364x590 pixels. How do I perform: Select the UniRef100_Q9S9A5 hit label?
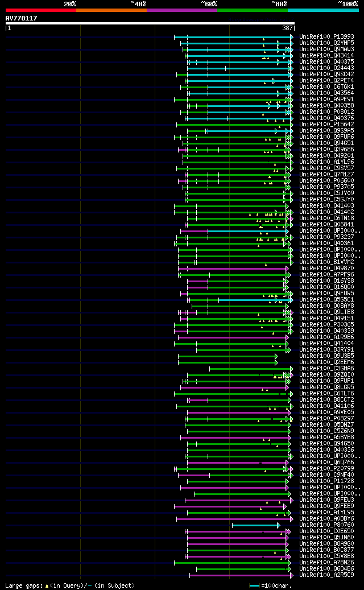pyautogui.click(x=327, y=130)
